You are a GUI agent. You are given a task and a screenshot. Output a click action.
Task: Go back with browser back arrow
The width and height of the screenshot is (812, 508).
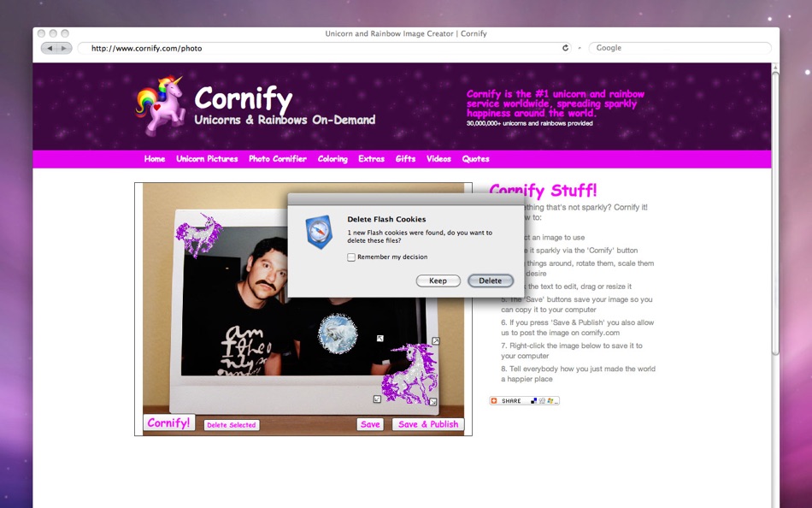50,48
